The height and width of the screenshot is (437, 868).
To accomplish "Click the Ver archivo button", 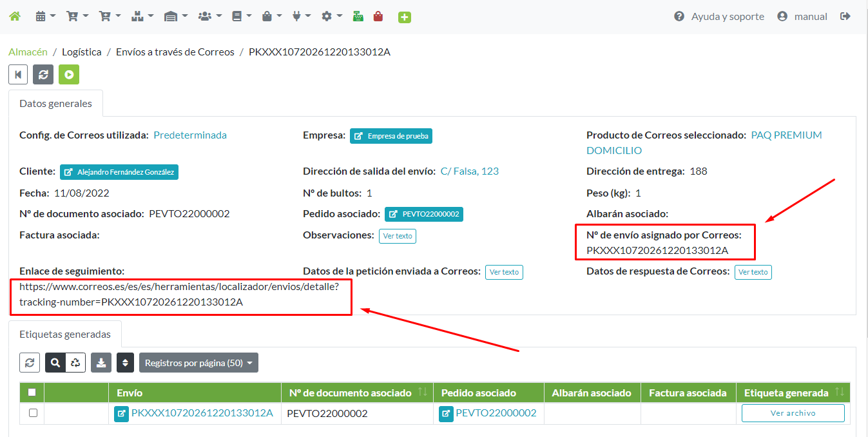I will click(793, 413).
